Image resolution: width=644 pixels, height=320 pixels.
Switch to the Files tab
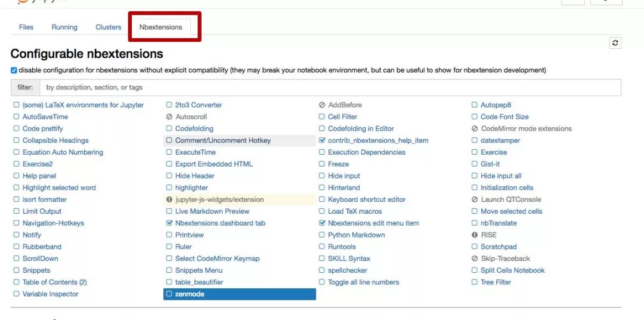(x=26, y=27)
